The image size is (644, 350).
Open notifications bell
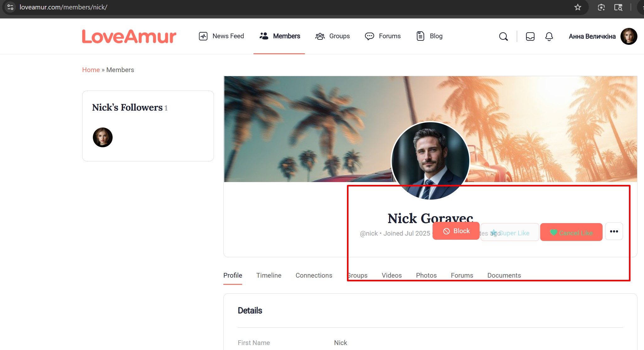549,36
